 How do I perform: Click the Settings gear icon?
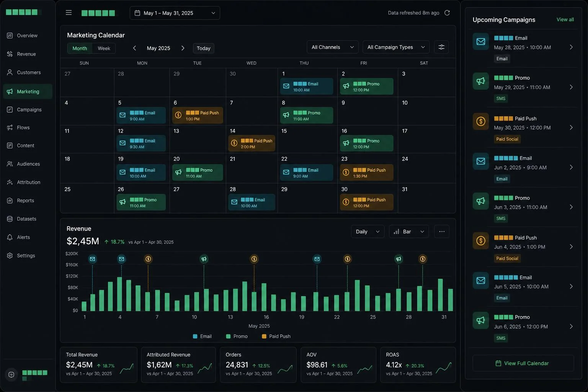(x=10, y=256)
